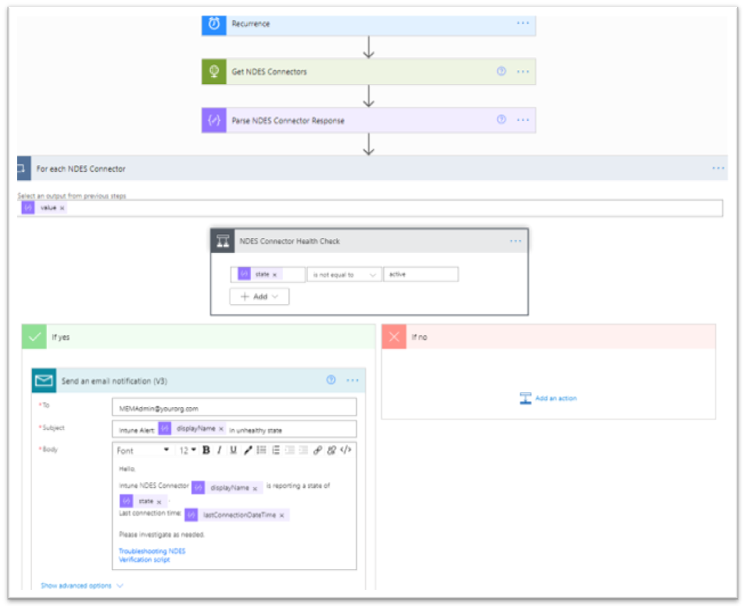Viewport: 746px width, 609px height.
Task: Toggle HTML code view in body editor
Action: point(346,450)
